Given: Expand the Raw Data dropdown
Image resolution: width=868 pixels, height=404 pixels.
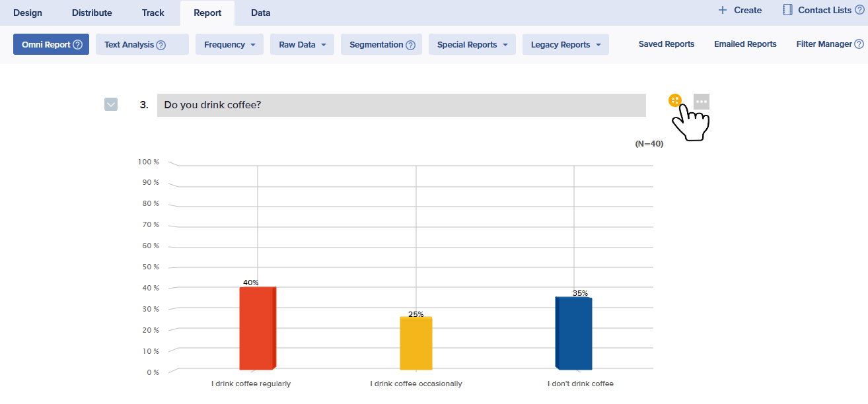Looking at the screenshot, I should point(302,44).
